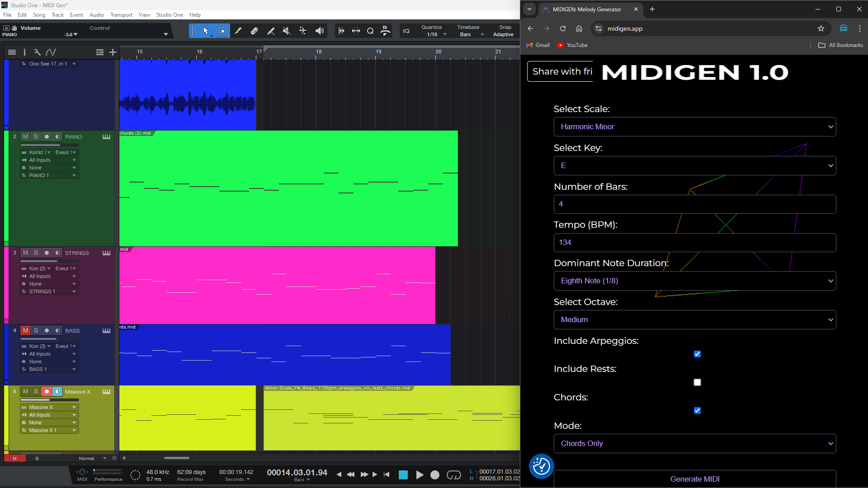Open the Mode dropdown set to Chords Only
This screenshot has height=488, width=868.
695,443
